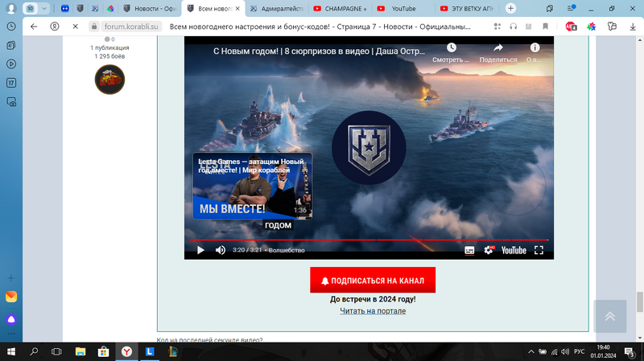Open the video info icon
Image resolution: width=644 pixels, height=361 pixels.
(x=535, y=48)
